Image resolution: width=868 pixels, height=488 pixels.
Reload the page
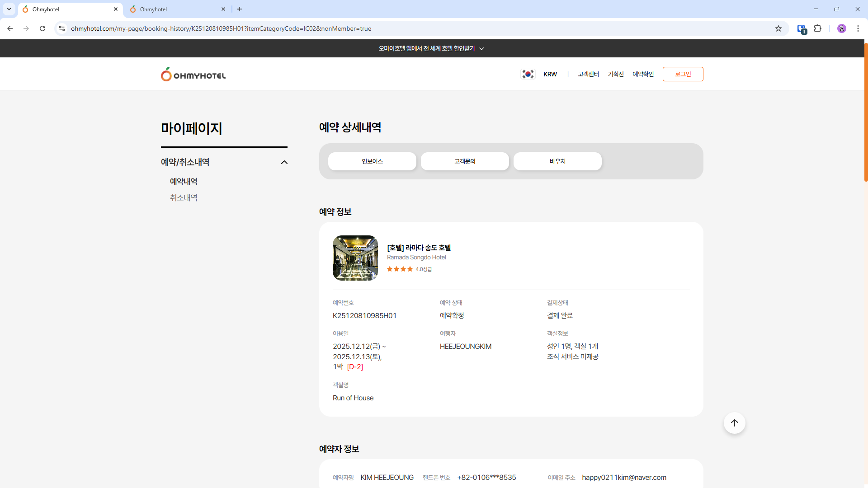tap(42, 28)
